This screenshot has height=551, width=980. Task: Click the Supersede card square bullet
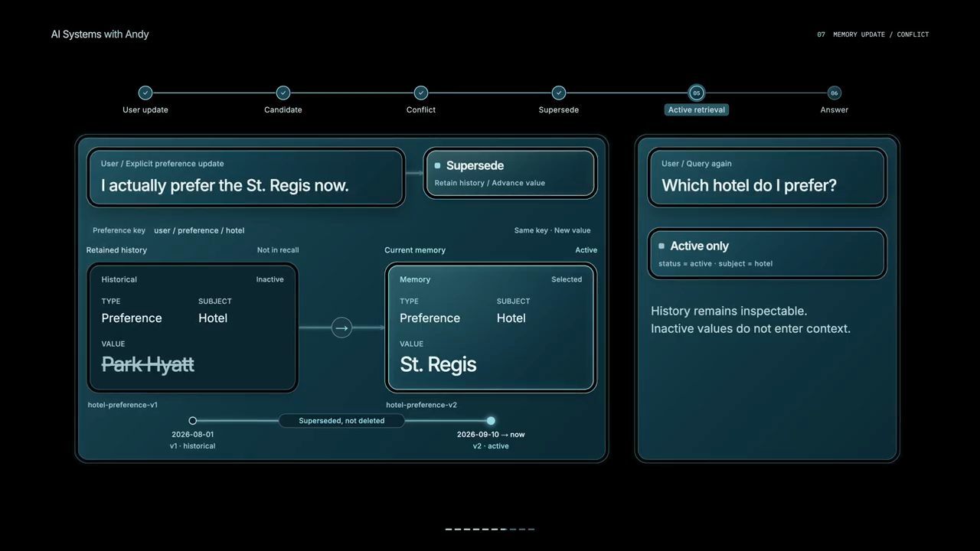[438, 165]
